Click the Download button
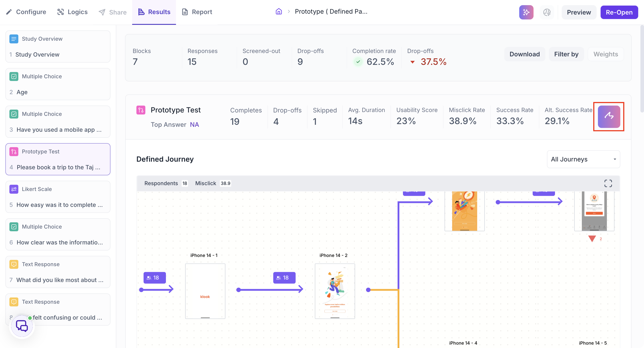 (x=525, y=54)
